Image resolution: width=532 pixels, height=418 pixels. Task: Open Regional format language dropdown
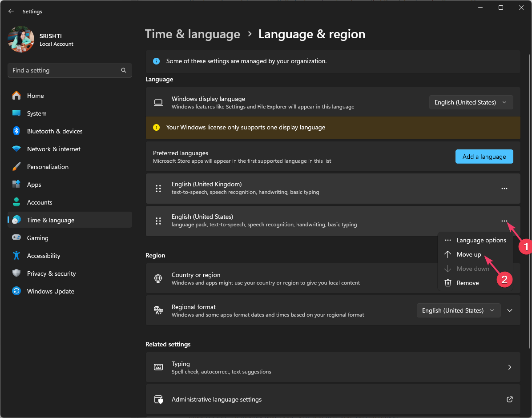click(x=458, y=310)
